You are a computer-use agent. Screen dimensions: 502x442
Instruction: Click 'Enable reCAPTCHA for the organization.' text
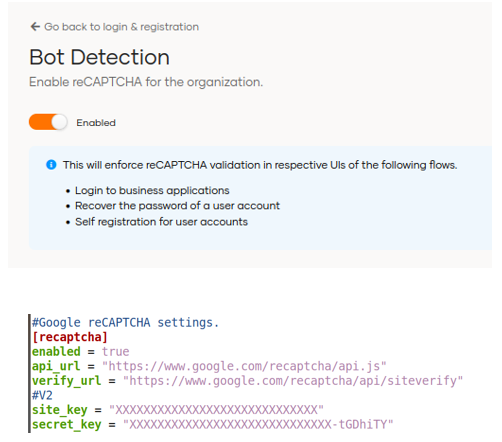click(146, 82)
